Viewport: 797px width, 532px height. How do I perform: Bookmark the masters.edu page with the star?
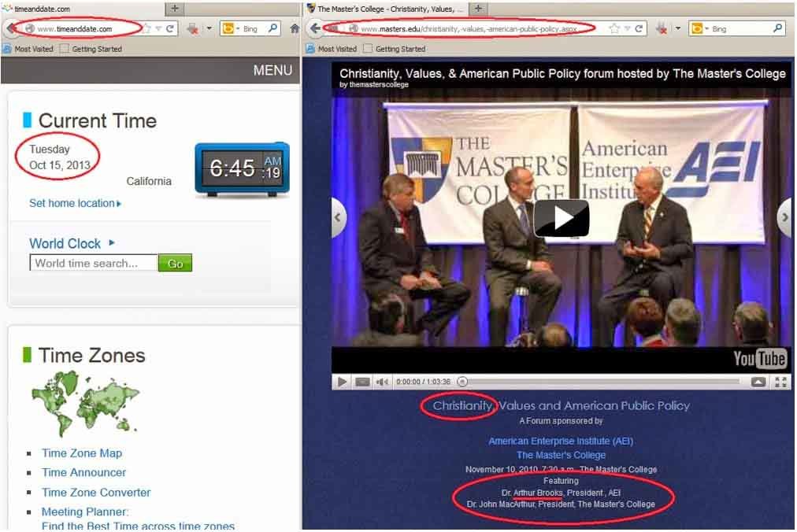pos(614,29)
